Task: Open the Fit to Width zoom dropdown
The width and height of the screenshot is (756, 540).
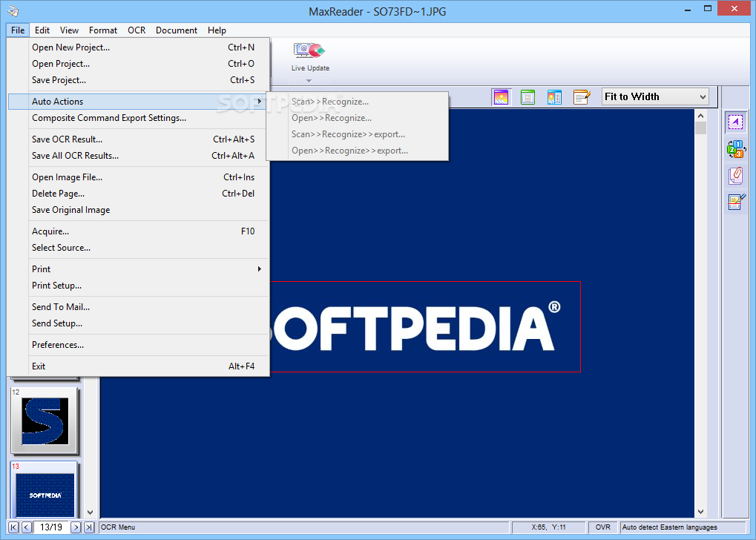Action: click(655, 97)
